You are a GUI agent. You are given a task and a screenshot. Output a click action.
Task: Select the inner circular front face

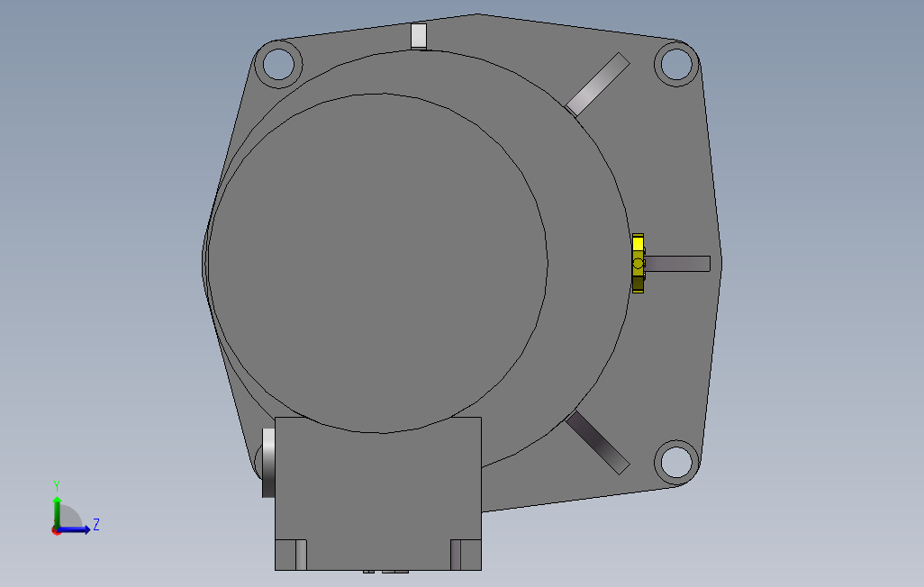coord(377,263)
